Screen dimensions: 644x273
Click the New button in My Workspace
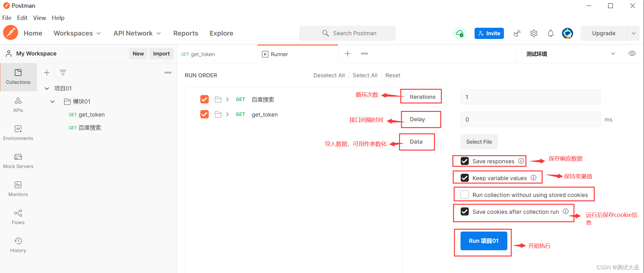[x=138, y=54]
